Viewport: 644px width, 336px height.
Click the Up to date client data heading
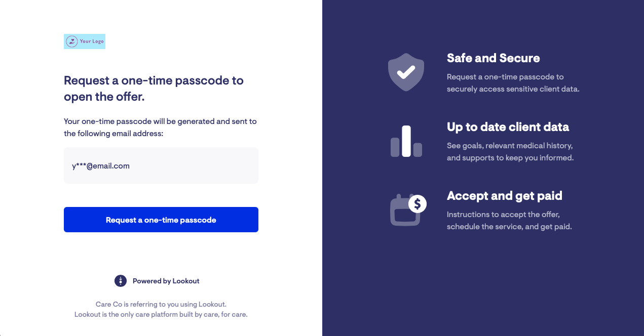click(508, 127)
